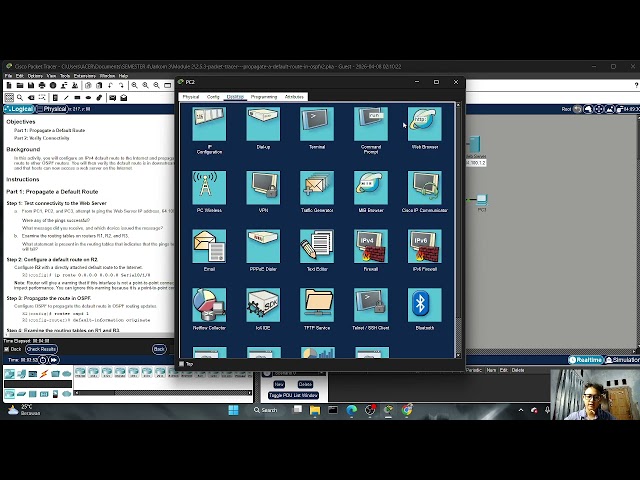Select the Add Simple PDU envelope tool
This screenshot has width=640, height=480.
112,98
